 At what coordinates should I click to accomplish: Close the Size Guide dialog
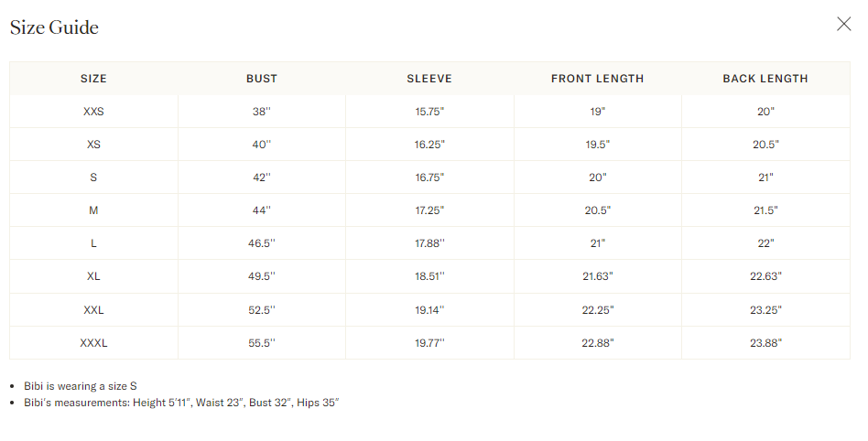click(x=843, y=24)
